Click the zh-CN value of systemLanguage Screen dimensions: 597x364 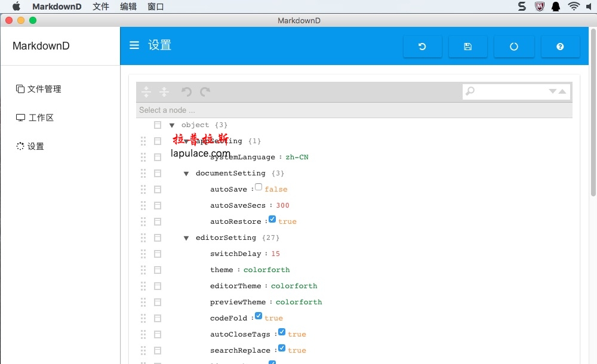pos(297,158)
